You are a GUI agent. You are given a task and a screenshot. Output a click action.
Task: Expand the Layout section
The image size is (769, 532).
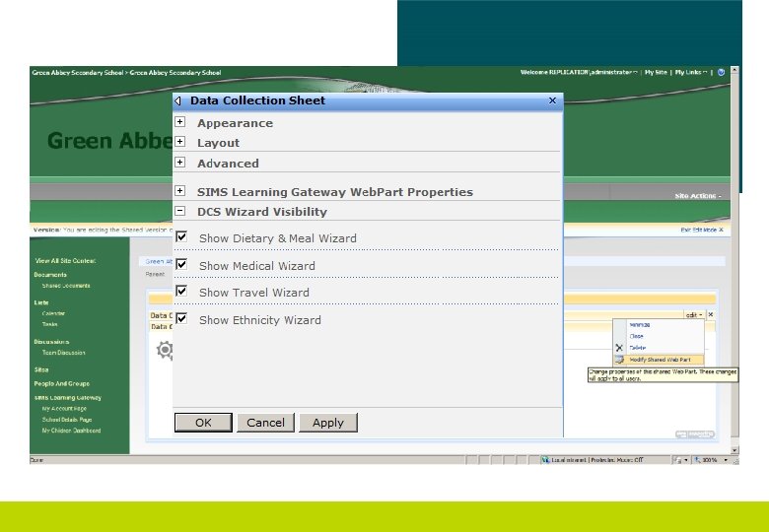tap(180, 142)
